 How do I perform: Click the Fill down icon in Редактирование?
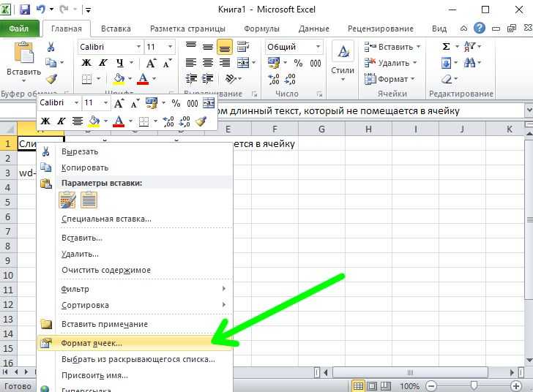446,63
